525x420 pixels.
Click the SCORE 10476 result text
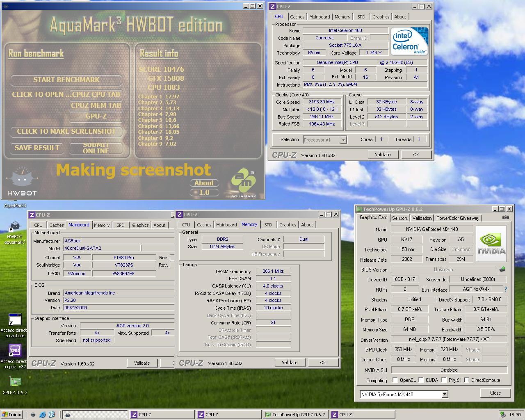(162, 69)
